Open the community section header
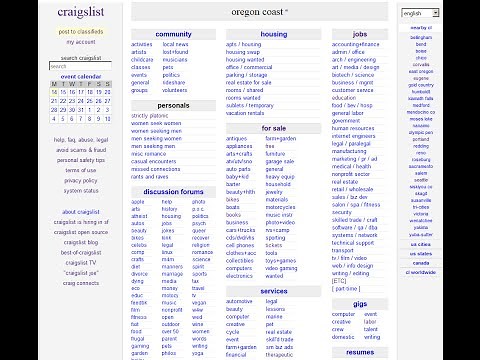 click(x=173, y=34)
